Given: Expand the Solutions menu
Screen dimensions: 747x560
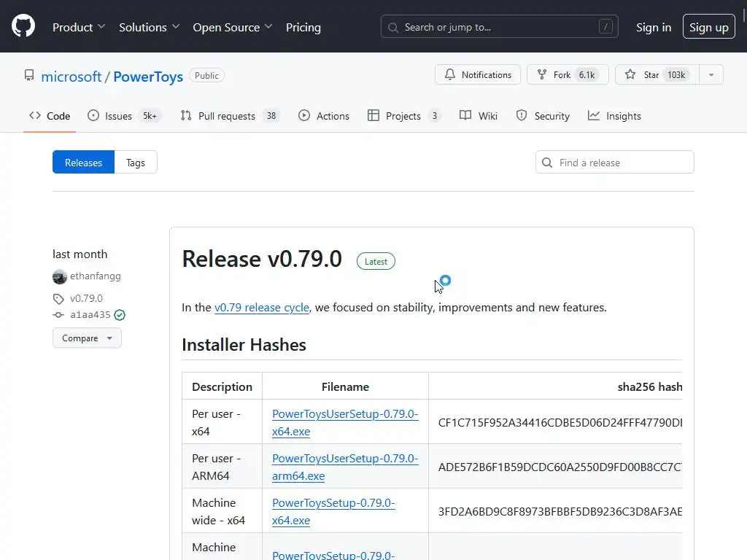Looking at the screenshot, I should pos(149,27).
